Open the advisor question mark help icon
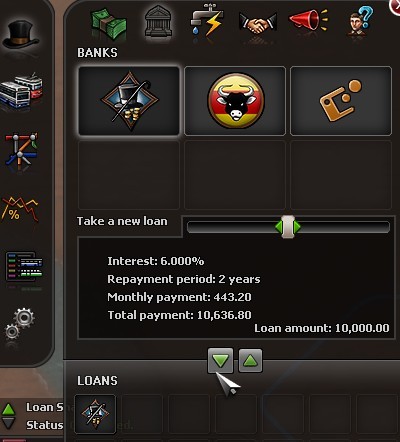 click(360, 21)
